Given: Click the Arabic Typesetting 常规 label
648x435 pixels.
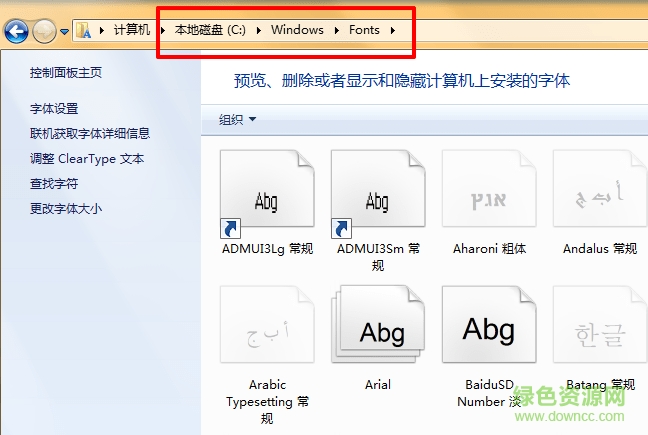Looking at the screenshot, I should pos(267,402).
